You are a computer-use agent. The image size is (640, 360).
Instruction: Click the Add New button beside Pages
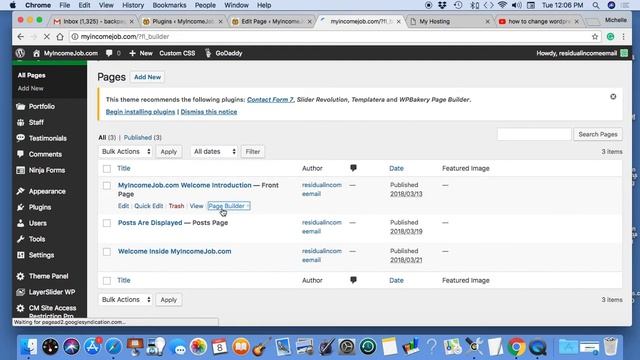[x=147, y=77]
